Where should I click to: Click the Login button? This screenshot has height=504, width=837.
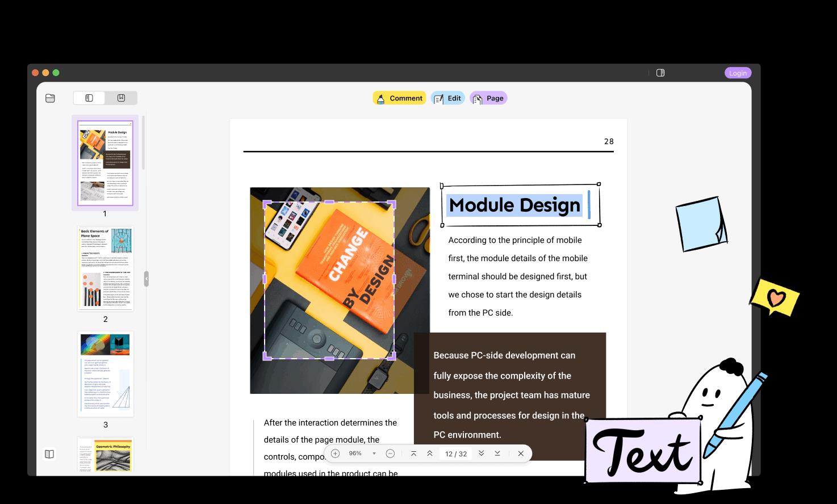tap(738, 73)
